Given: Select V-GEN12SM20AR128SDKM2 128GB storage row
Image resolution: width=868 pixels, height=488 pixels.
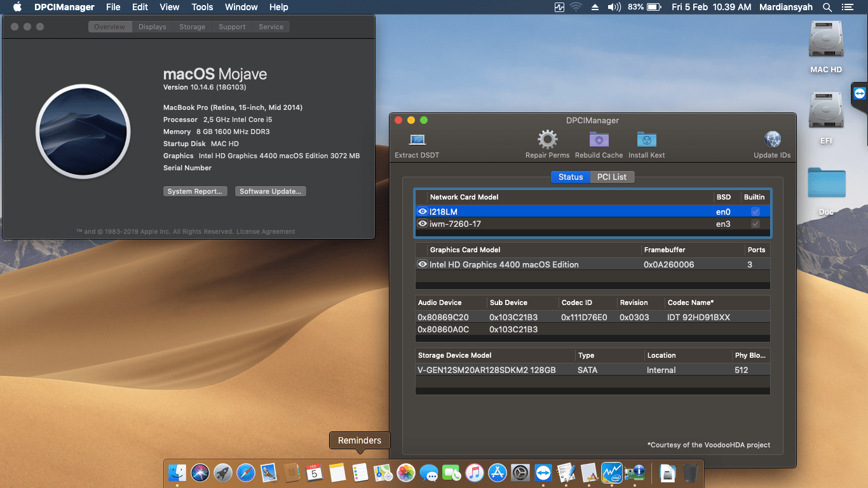Looking at the screenshot, I should [592, 370].
